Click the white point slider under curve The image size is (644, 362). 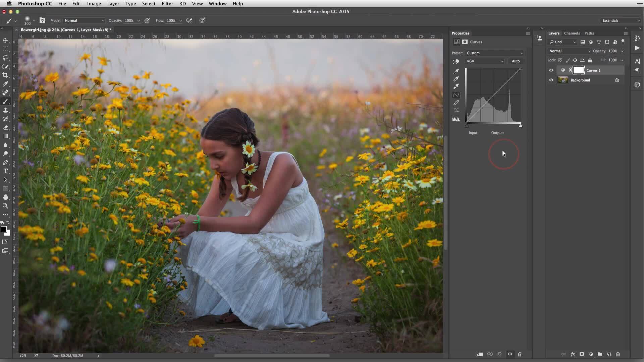click(x=520, y=126)
